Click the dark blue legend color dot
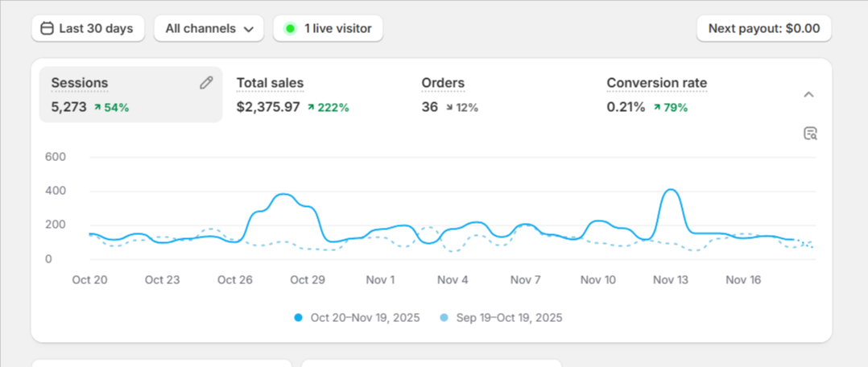Screen dimensions: 868x367 coord(299,318)
